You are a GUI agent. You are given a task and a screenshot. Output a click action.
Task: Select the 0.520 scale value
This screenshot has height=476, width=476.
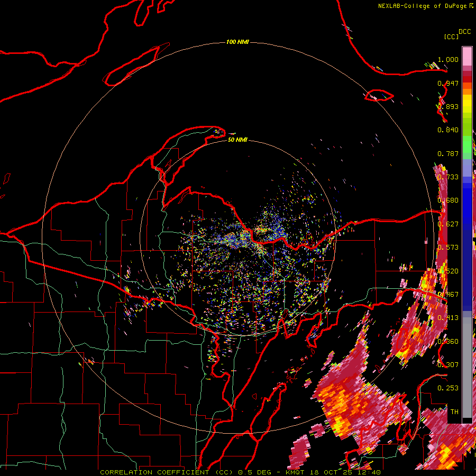click(x=448, y=271)
